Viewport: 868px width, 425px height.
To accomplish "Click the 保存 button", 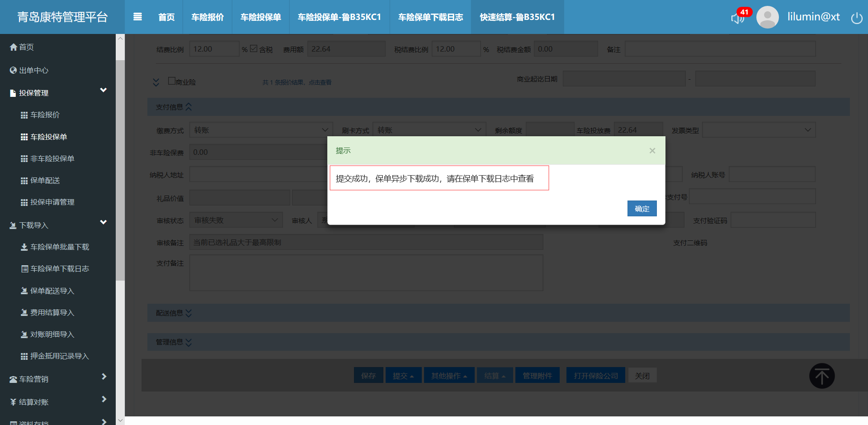I will click(x=368, y=376).
